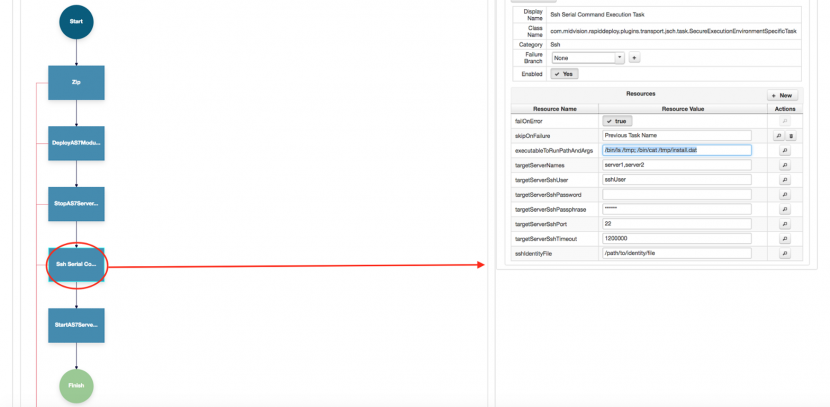Click the Start node in workflow
The image size is (830, 407).
coord(76,21)
